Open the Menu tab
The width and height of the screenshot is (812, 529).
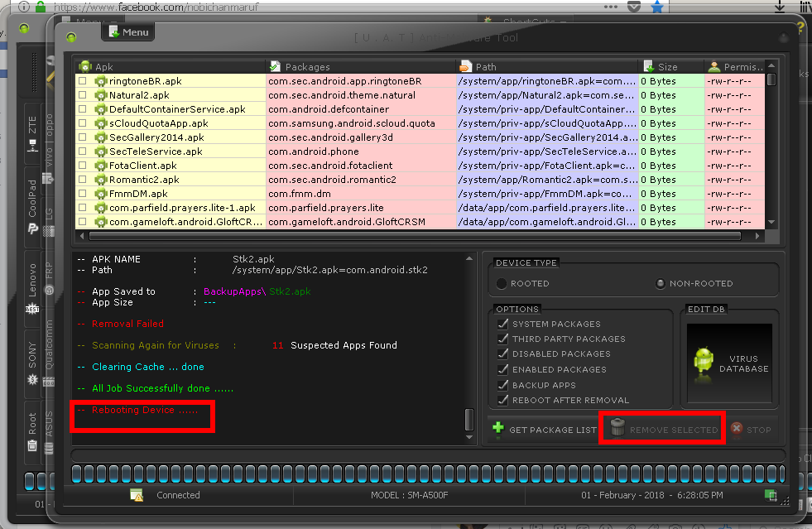tap(128, 32)
